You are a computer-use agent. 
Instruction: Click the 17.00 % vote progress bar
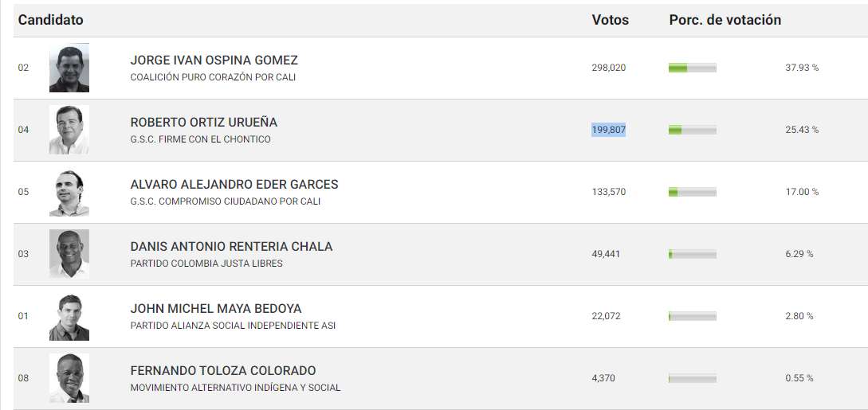click(x=692, y=192)
